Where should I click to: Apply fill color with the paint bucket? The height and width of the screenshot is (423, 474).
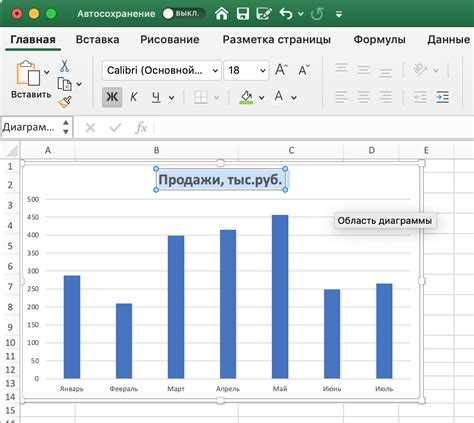coord(246,97)
